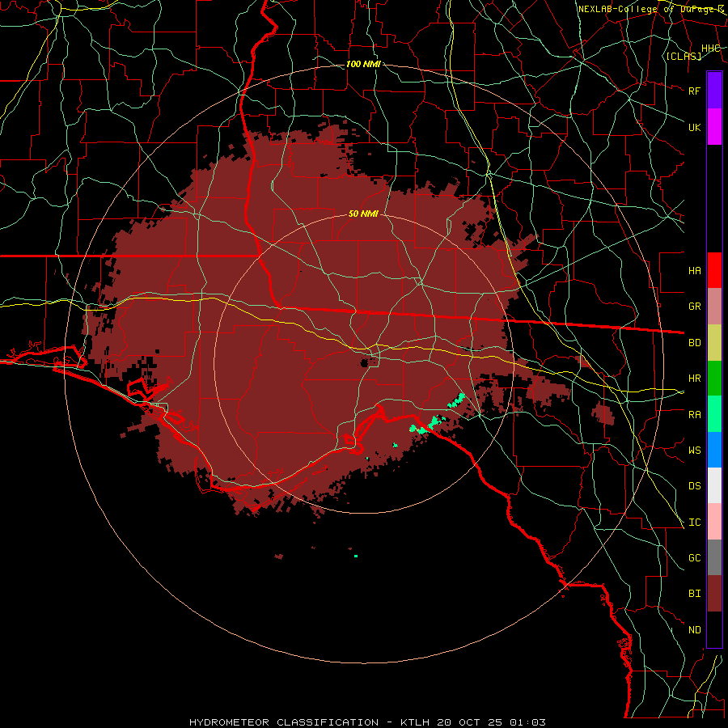
Task: Click the WS legend label
Action: 695,451
